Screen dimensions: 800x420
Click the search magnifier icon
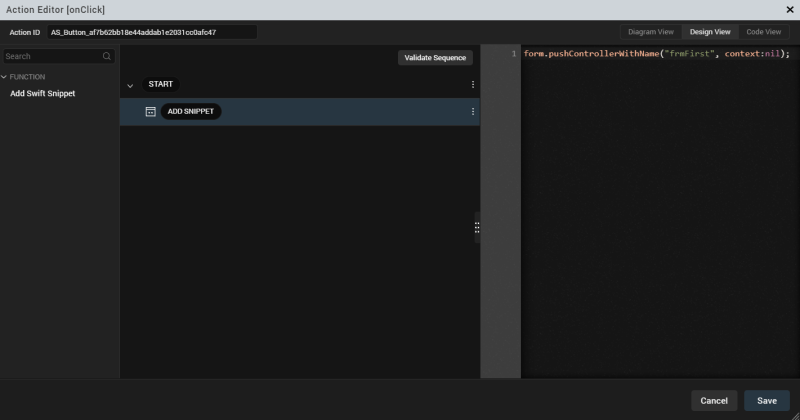coord(107,57)
